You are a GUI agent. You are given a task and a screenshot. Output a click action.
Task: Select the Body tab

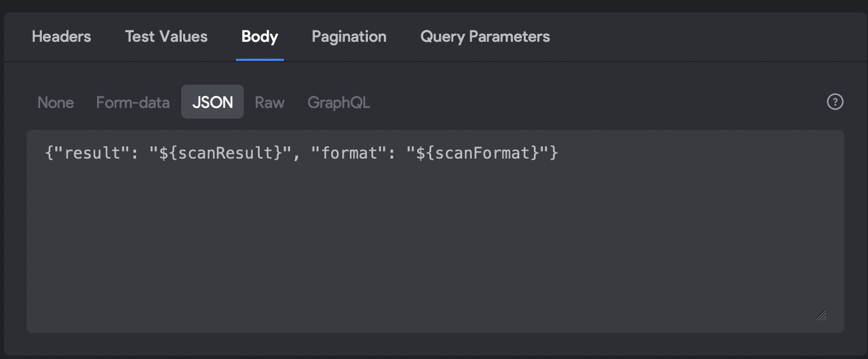click(260, 37)
